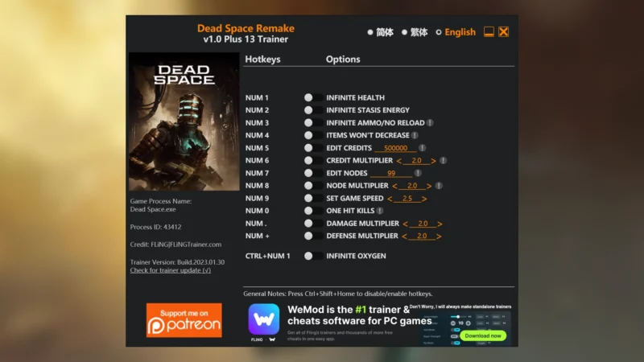This screenshot has width=644, height=362.
Task: Close the trainer window
Action: (504, 31)
